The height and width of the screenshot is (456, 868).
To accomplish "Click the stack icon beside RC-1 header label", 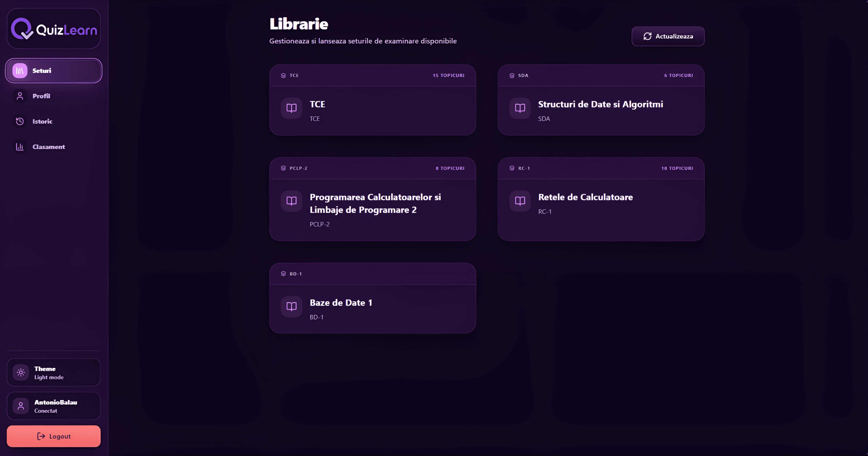I will (512, 168).
